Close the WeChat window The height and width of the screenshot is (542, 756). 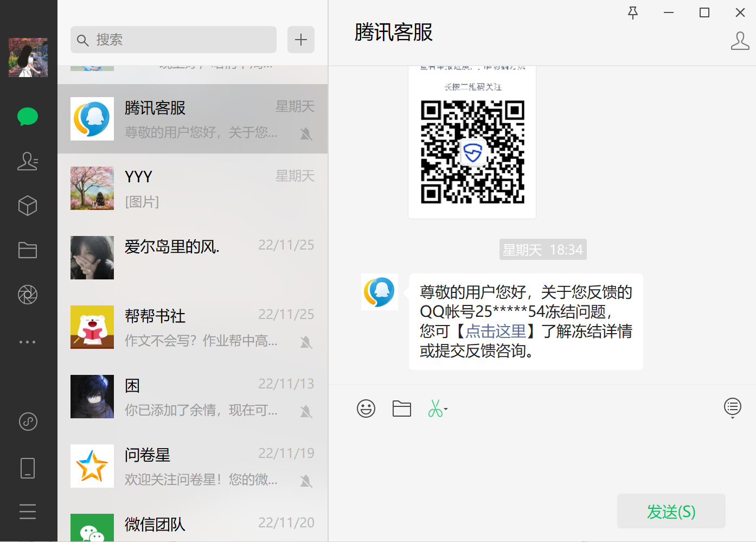(740, 12)
